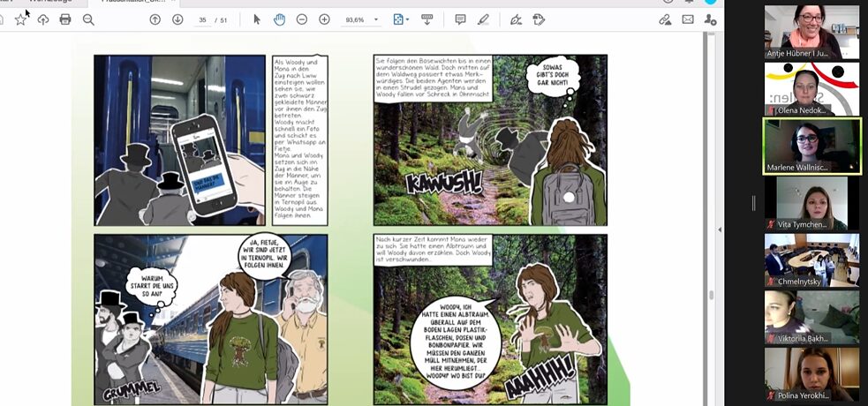This screenshot has height=406, width=868.
Task: Click the share with others person icon
Action: pyautogui.click(x=710, y=20)
